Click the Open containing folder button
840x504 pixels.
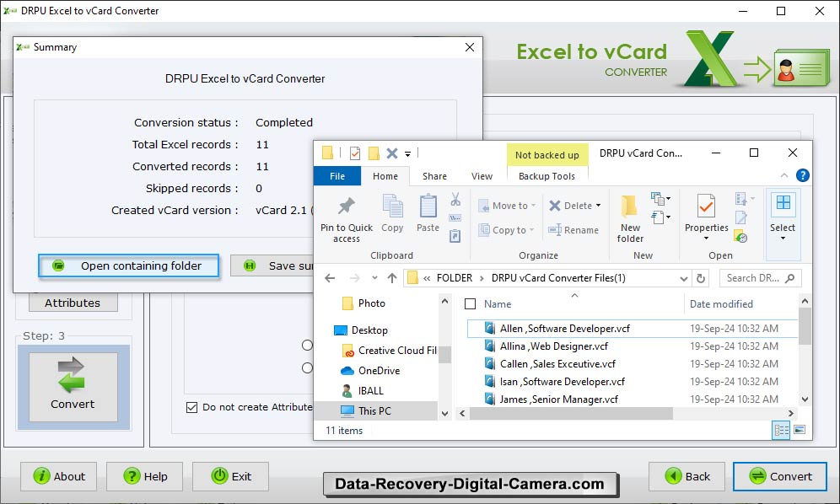(x=128, y=265)
